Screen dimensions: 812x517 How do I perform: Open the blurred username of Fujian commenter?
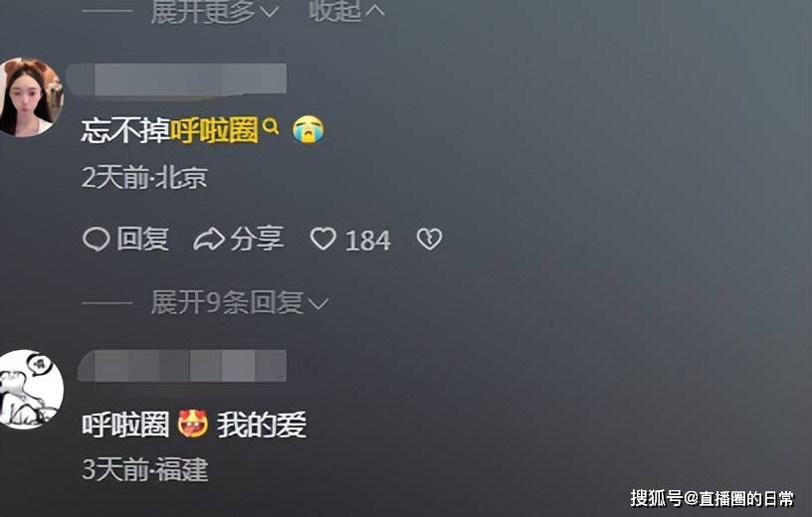click(182, 365)
